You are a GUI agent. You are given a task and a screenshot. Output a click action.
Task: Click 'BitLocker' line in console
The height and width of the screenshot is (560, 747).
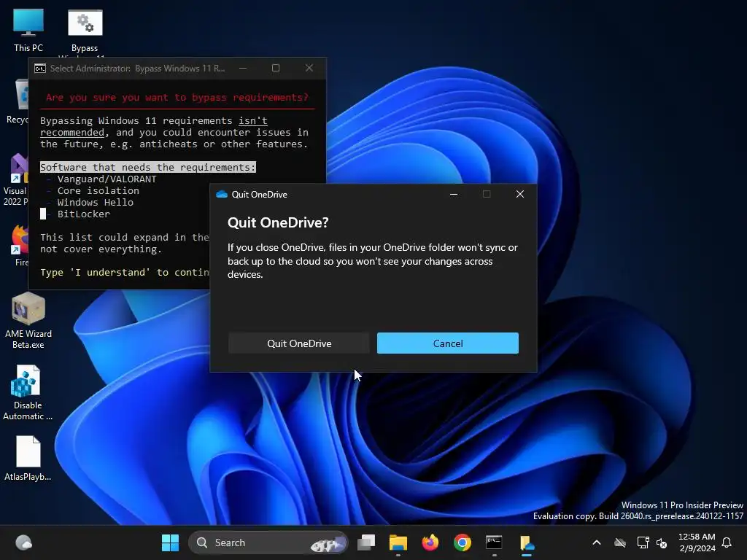83,214
